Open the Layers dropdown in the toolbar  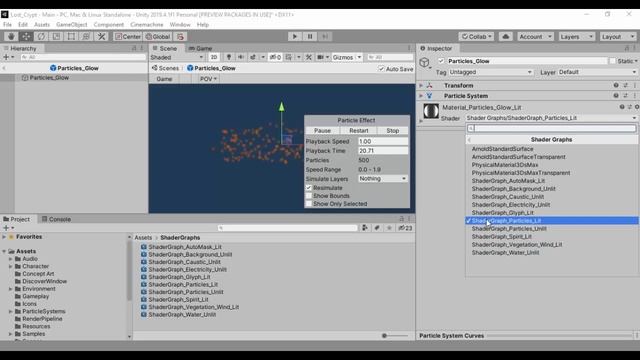pyautogui.click(x=576, y=36)
